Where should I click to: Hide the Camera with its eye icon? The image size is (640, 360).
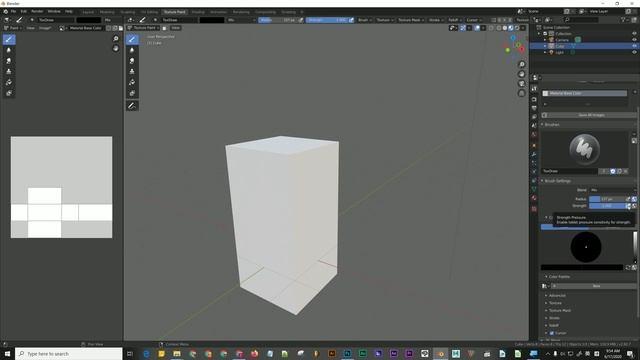[x=634, y=40]
